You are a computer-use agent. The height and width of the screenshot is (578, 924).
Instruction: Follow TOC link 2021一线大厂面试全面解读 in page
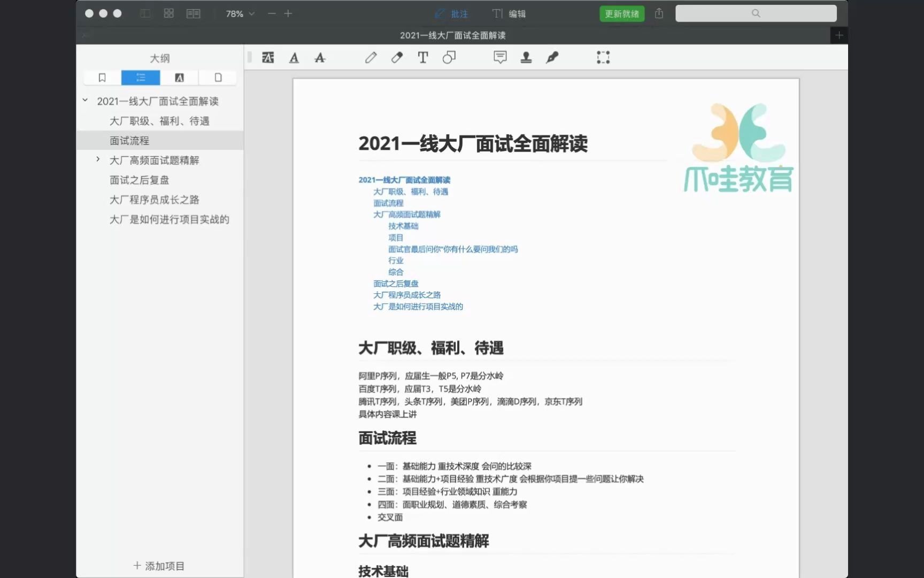(404, 180)
